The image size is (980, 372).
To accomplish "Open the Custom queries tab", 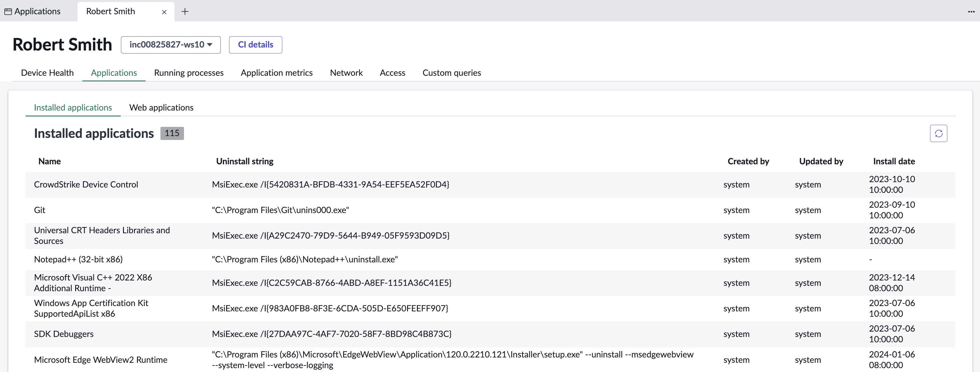I will tap(452, 73).
